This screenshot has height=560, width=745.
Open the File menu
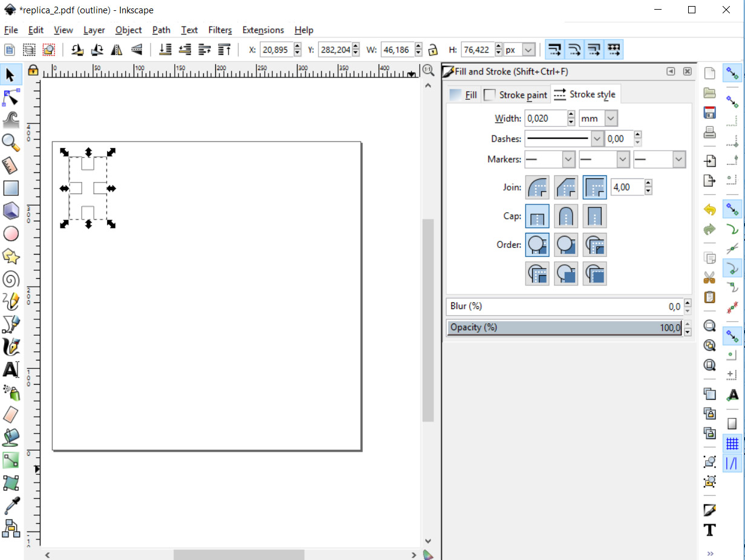[x=11, y=30]
